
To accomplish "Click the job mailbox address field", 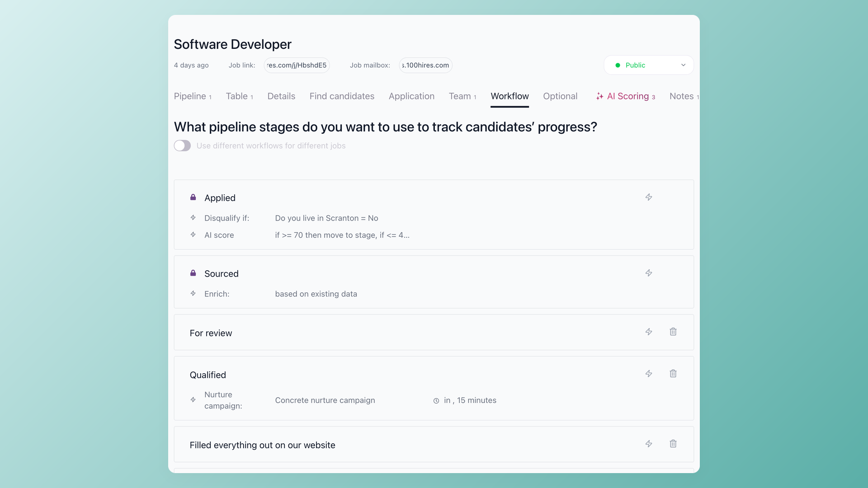I will pyautogui.click(x=425, y=65).
